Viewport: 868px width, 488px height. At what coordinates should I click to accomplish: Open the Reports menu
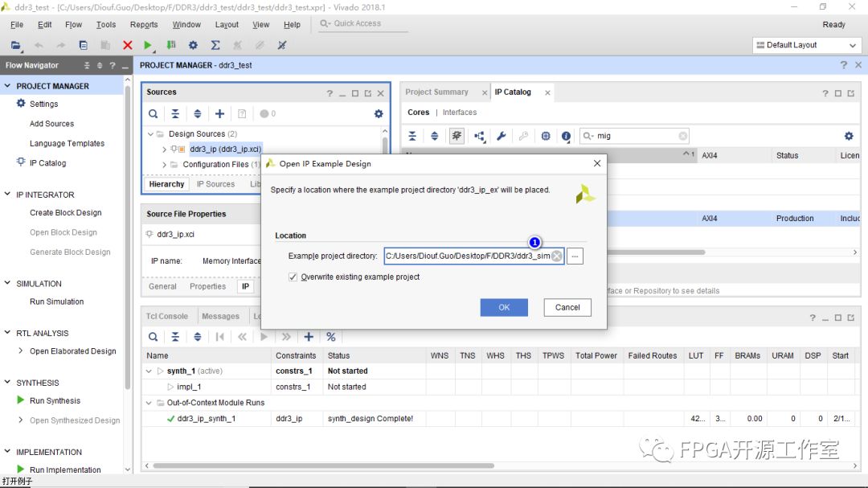pyautogui.click(x=144, y=25)
